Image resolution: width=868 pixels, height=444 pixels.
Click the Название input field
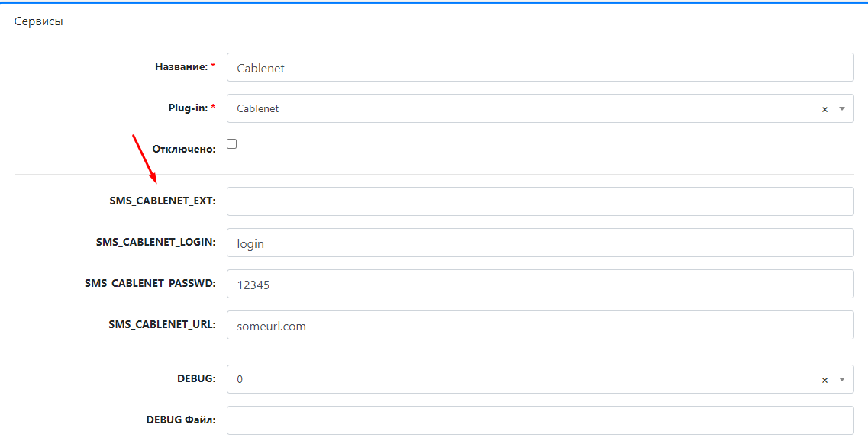(540, 67)
